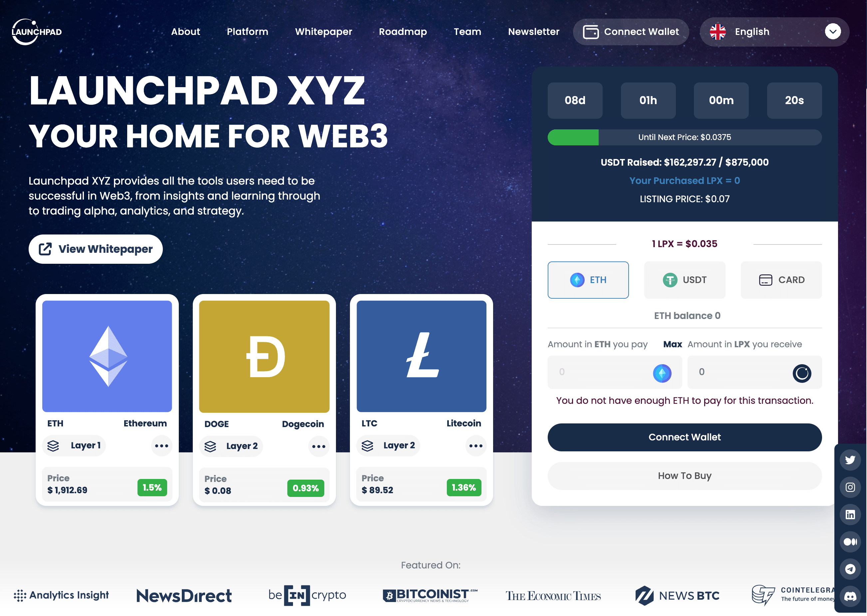Open the About navigation menu item
This screenshot has height=616, width=867.
click(185, 31)
